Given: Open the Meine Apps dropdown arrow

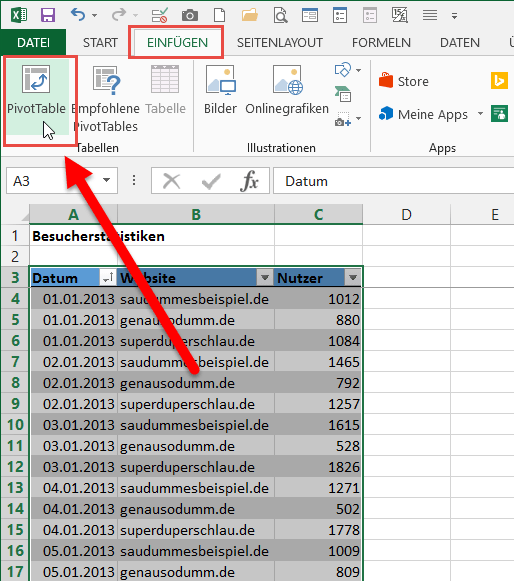Looking at the screenshot, I should [480, 113].
